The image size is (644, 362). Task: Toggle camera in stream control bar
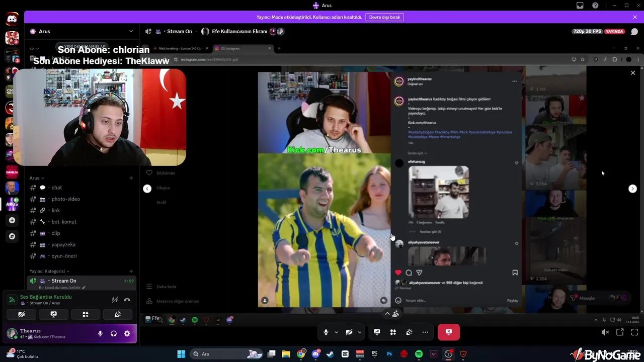pyautogui.click(x=349, y=332)
